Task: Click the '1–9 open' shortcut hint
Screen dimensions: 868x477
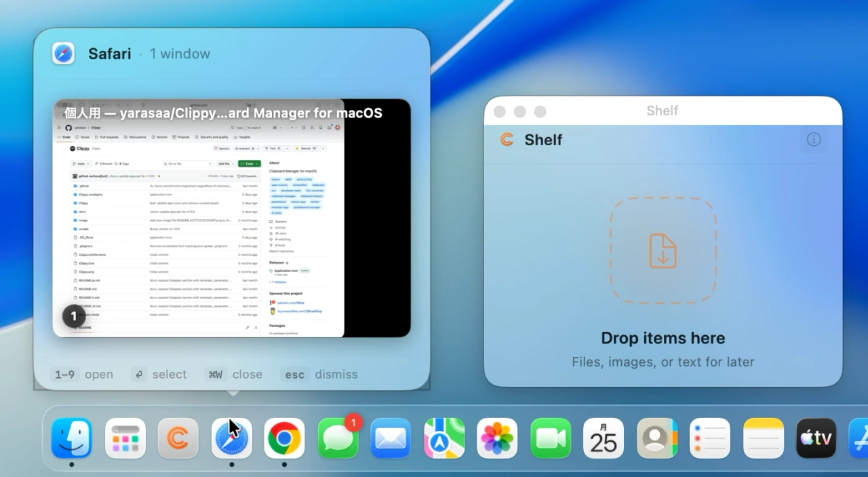Action: [82, 374]
